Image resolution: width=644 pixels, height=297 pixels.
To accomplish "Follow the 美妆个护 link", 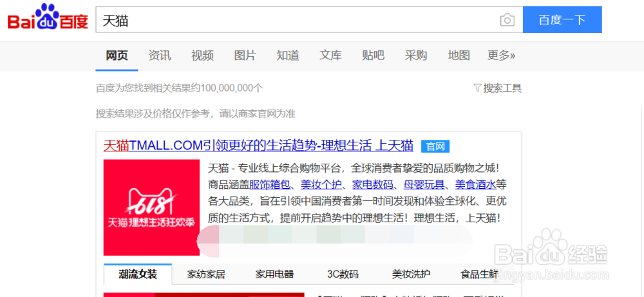I will coord(321,185).
